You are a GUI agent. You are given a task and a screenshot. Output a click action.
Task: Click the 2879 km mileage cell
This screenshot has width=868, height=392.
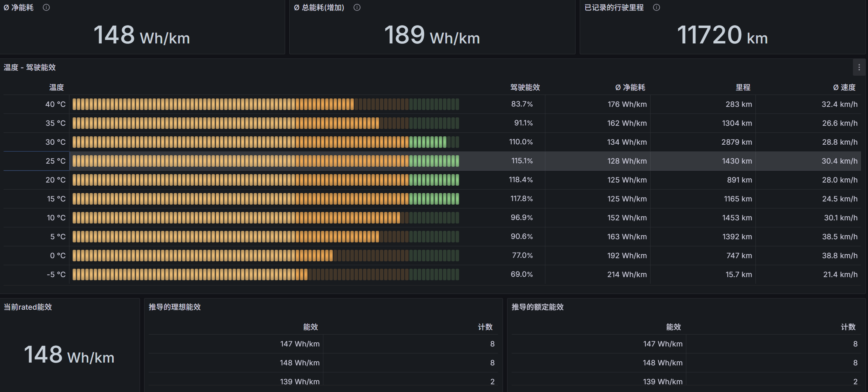point(736,142)
